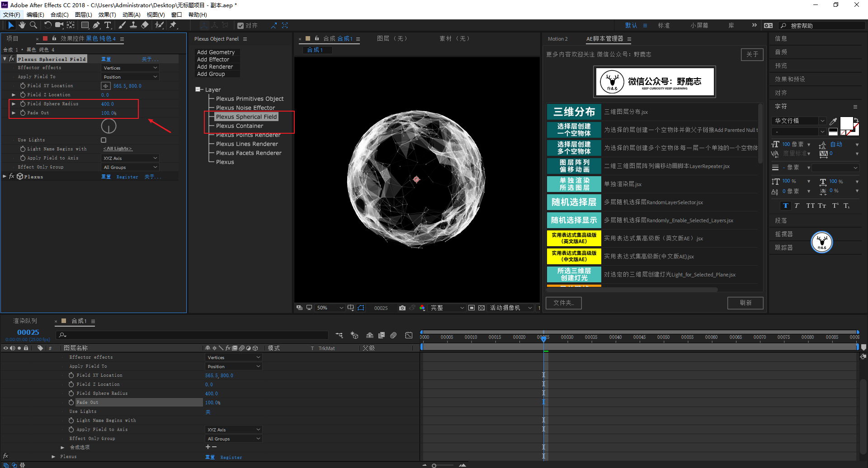
Task: Toggle mask and shape path visibility icon
Action: (x=361, y=308)
